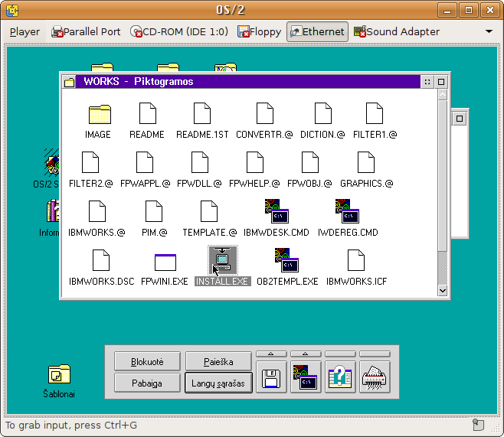Select the FPWDLL.@ file icon
Image resolution: width=504 pixels, height=437 pixels.
pos(200,162)
